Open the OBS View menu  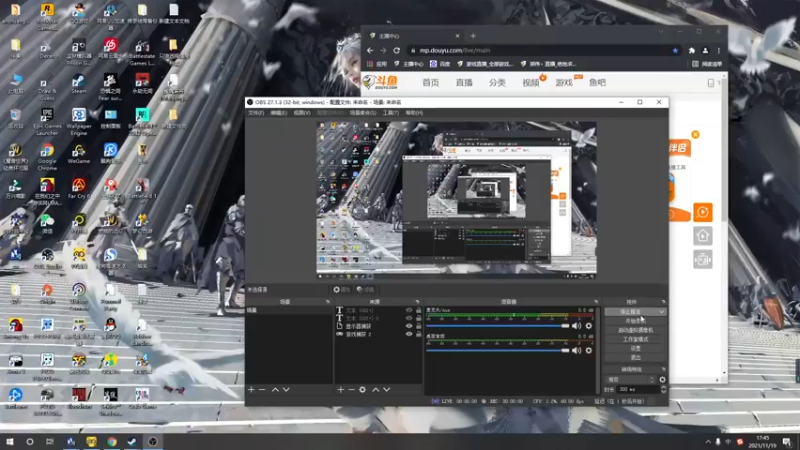tap(302, 113)
